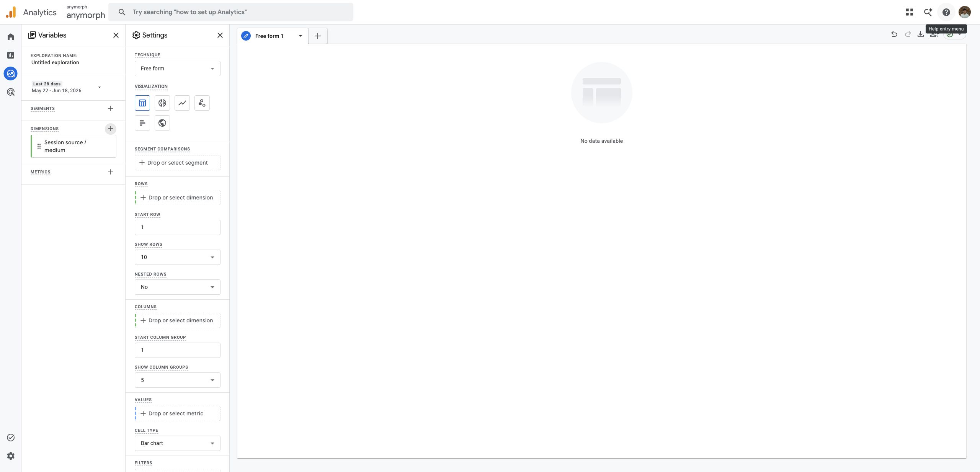Open Reports from left navigation
The height and width of the screenshot is (472, 980).
[11, 55]
